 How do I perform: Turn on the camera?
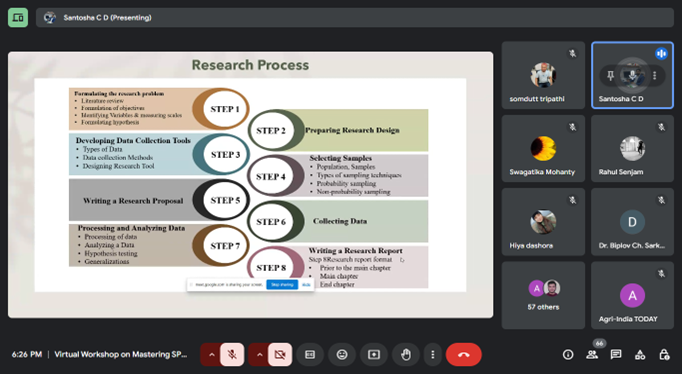click(x=280, y=355)
